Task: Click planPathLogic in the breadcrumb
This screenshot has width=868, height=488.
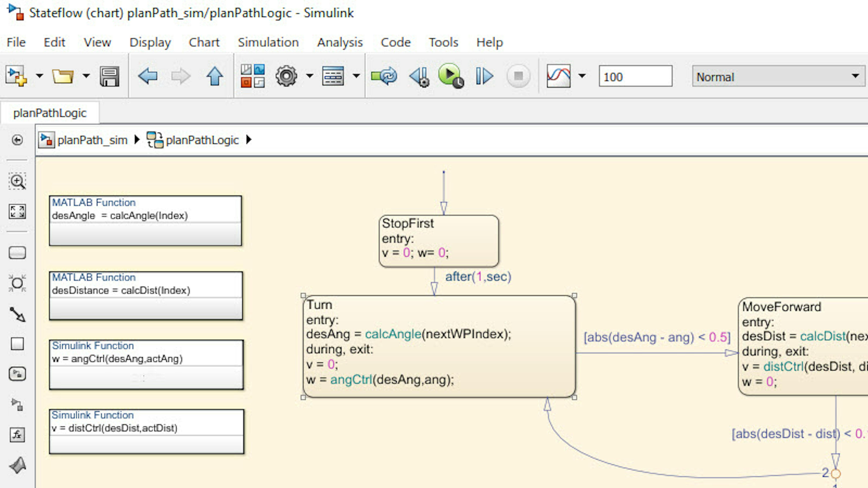Action: [202, 140]
